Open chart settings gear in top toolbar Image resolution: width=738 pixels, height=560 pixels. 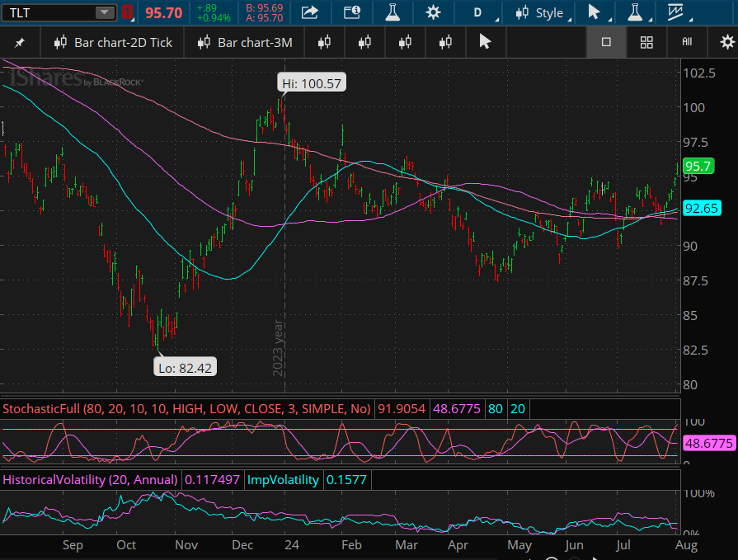(433, 12)
